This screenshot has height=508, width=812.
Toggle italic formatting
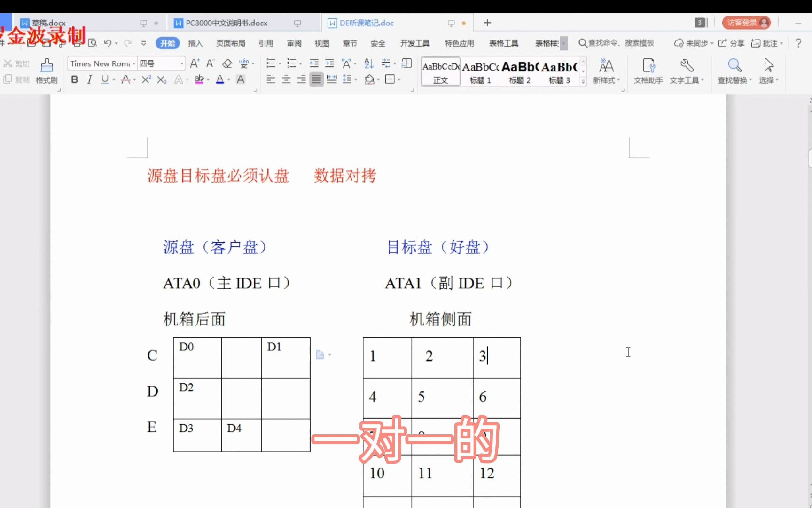pos(89,79)
